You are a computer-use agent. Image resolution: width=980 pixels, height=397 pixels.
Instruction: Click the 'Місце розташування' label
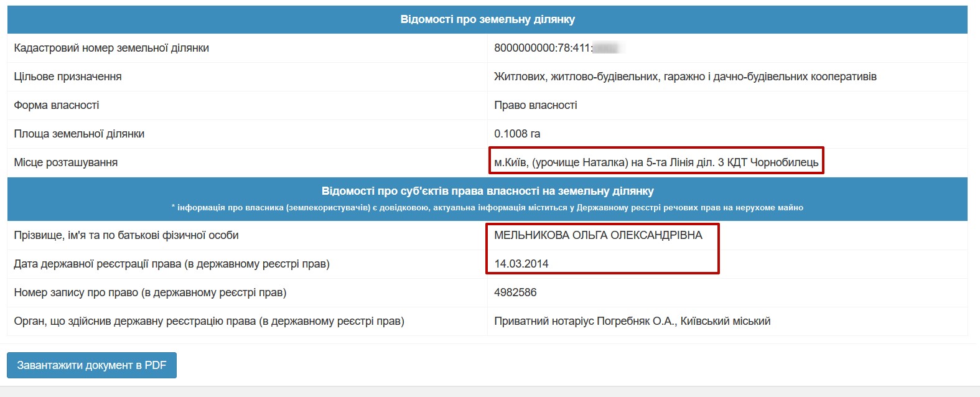[66, 162]
